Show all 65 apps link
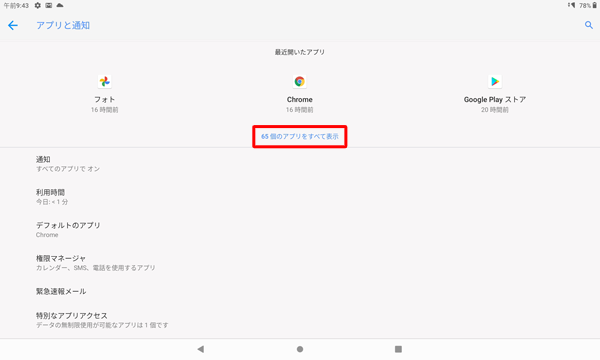Image resolution: width=600 pixels, height=360 pixels. click(x=300, y=137)
